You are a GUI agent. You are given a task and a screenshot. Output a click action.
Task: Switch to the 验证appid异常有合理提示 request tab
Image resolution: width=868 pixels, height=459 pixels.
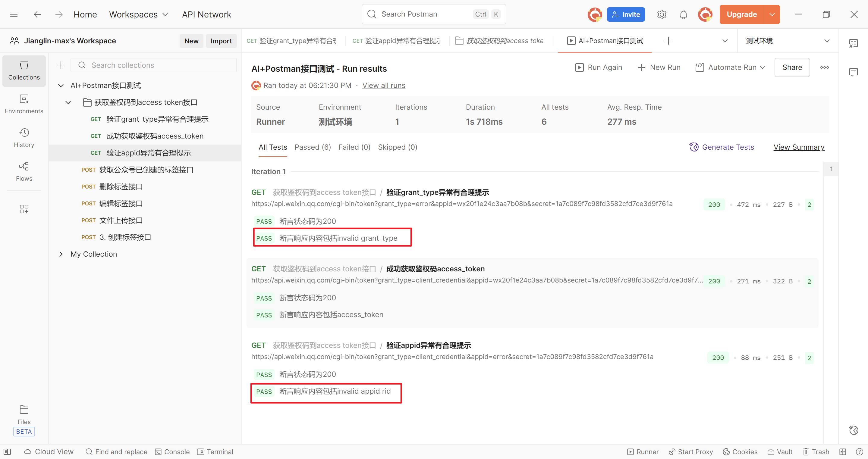[x=397, y=41]
